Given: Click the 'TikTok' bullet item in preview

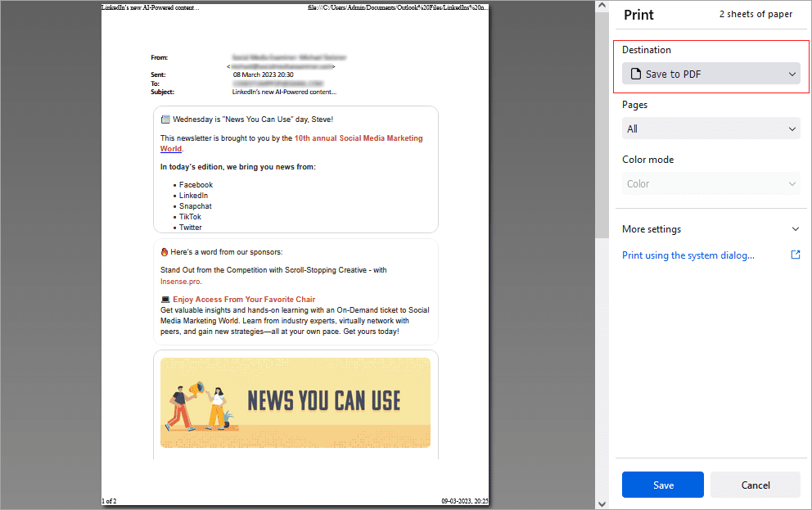Looking at the screenshot, I should [190, 217].
